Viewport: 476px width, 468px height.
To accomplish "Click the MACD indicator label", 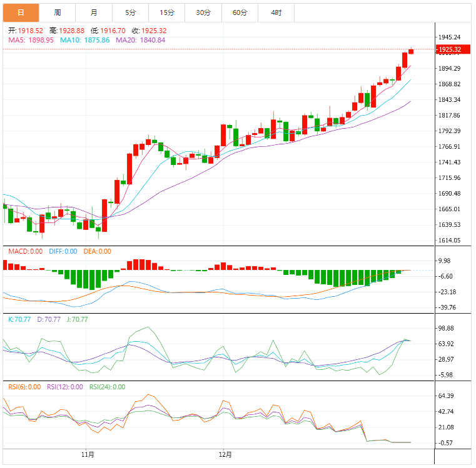I will pyautogui.click(x=25, y=251).
